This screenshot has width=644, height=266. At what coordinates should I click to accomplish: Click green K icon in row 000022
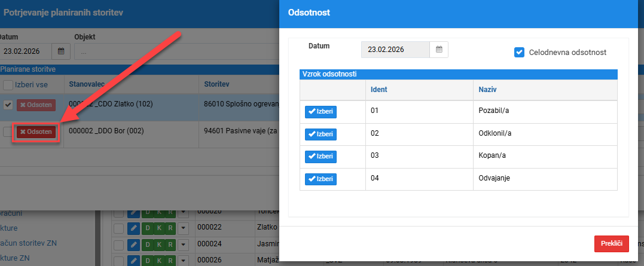pyautogui.click(x=158, y=228)
